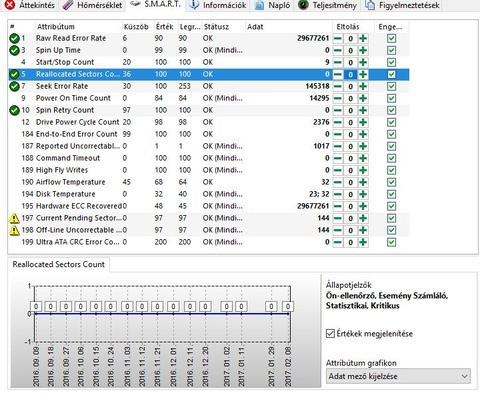Sort by Küszöb column header
This screenshot has width=480, height=395.
pyautogui.click(x=136, y=27)
